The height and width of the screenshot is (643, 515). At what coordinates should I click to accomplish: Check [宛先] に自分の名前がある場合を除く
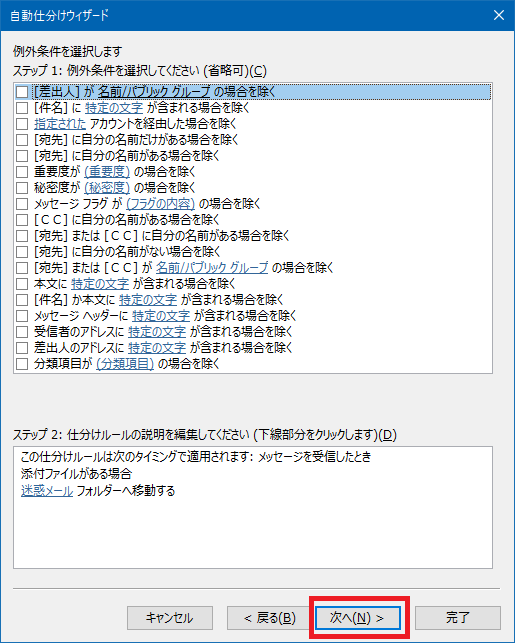[22, 156]
